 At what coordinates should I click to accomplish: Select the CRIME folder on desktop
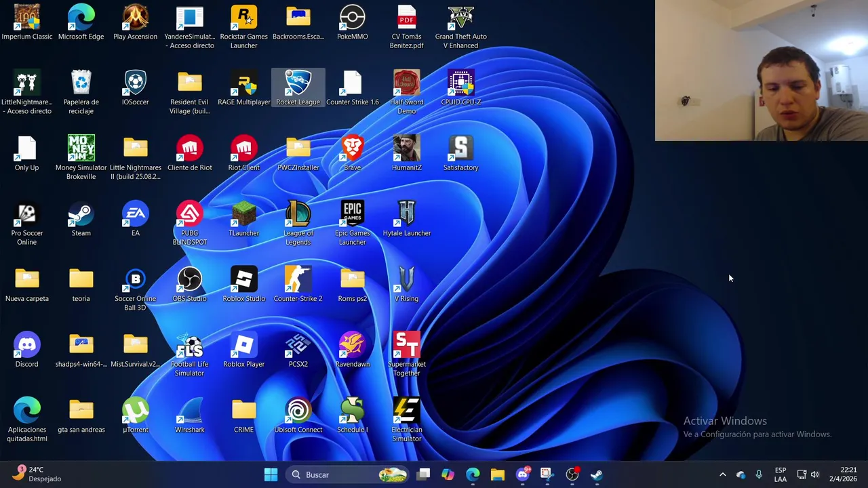pos(244,415)
